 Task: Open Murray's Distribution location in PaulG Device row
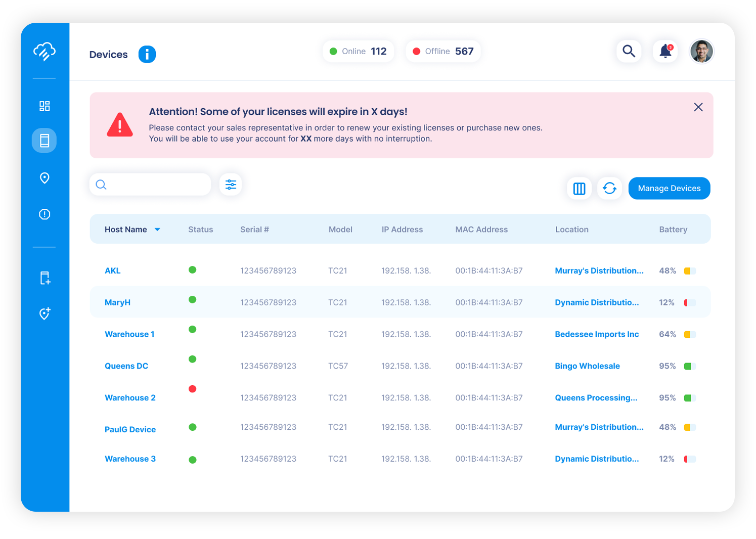599,427
